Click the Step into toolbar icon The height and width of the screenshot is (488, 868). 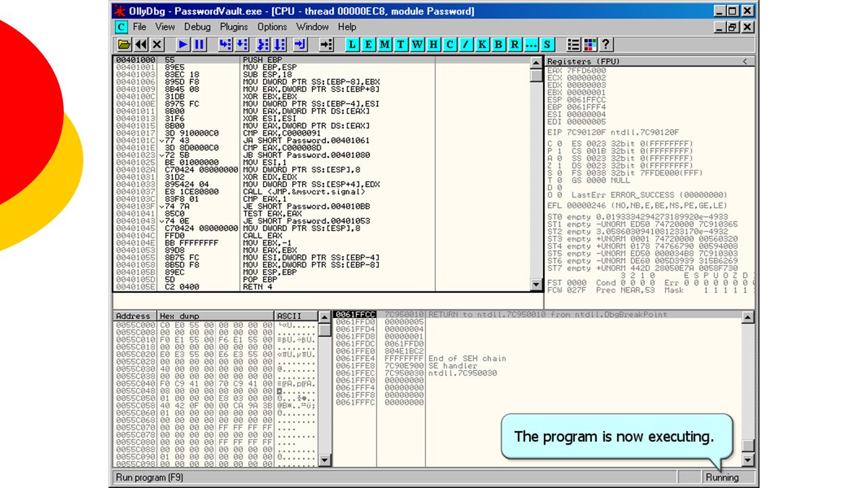click(x=225, y=45)
